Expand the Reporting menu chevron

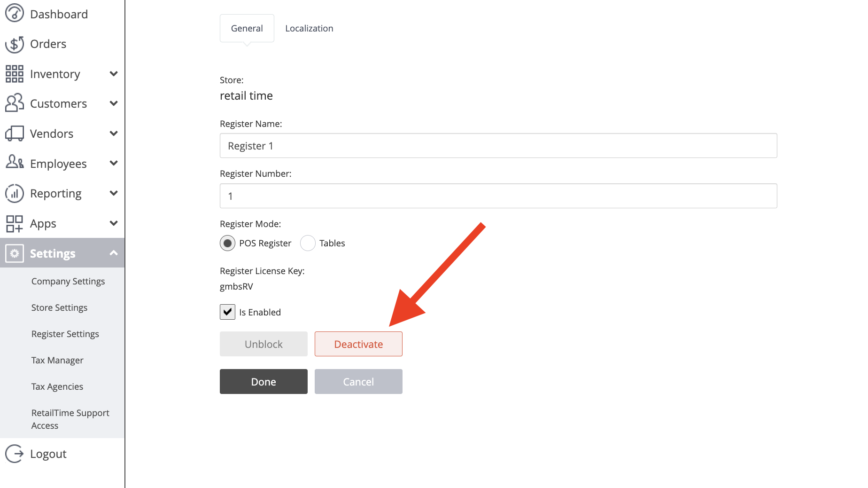[x=113, y=193]
